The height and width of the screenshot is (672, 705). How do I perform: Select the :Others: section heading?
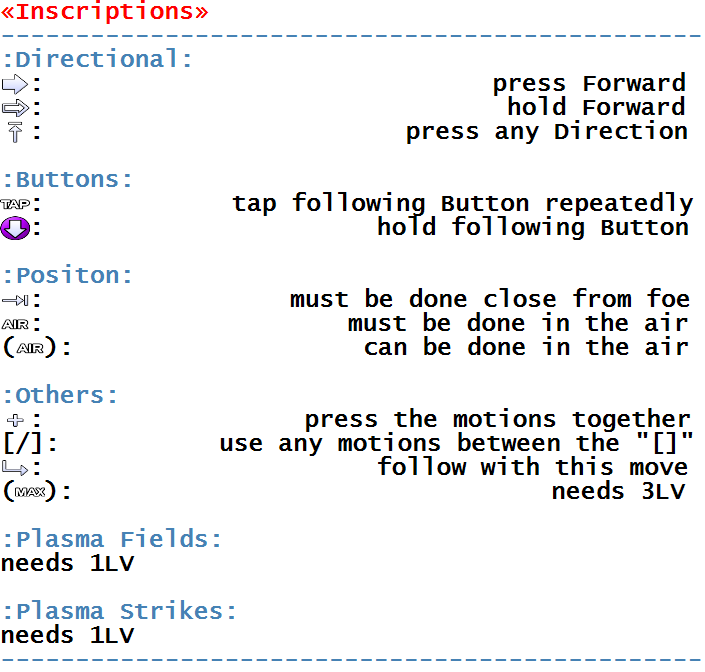coord(60,396)
